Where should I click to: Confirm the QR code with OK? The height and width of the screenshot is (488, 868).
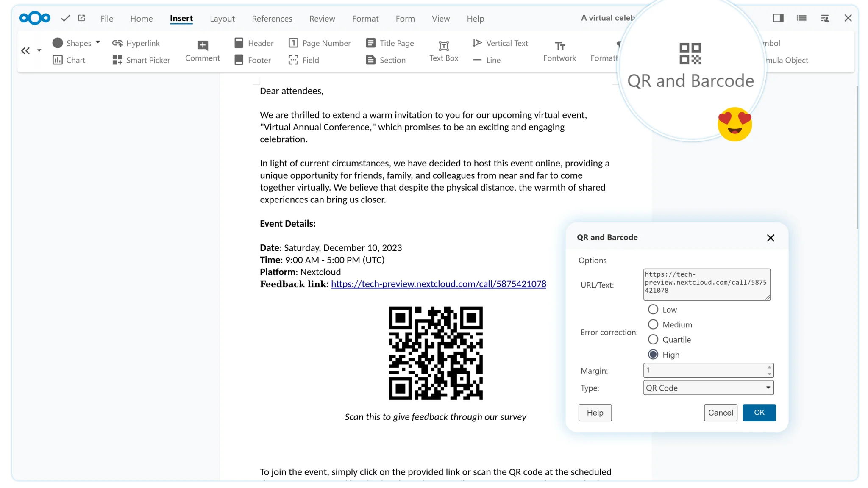tap(759, 413)
